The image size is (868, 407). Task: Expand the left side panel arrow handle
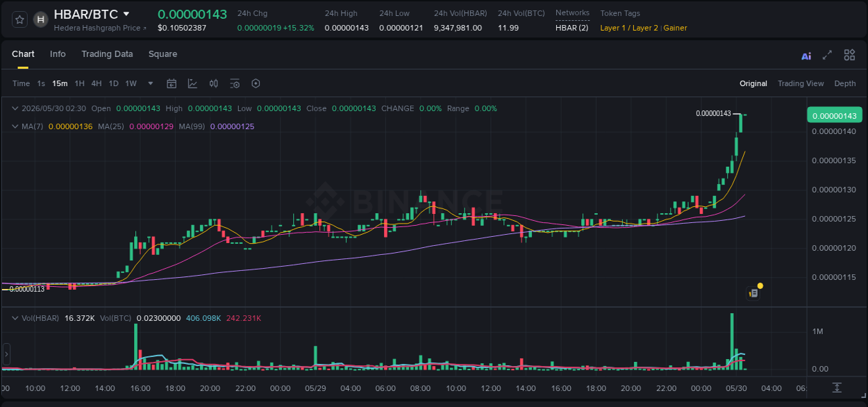click(6, 354)
